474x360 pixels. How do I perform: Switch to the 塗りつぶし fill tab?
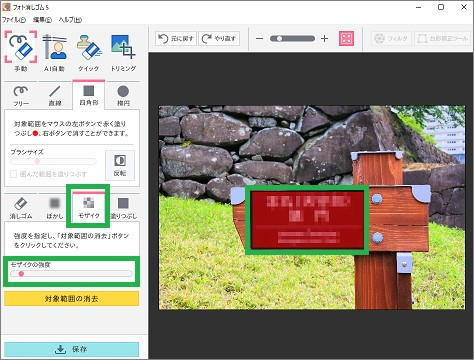pyautogui.click(x=123, y=208)
